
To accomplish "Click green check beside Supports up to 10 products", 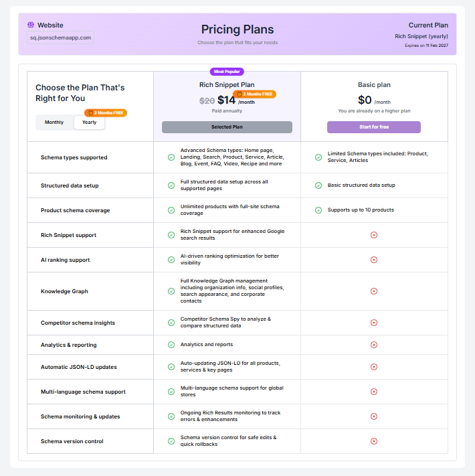I will 318,210.
